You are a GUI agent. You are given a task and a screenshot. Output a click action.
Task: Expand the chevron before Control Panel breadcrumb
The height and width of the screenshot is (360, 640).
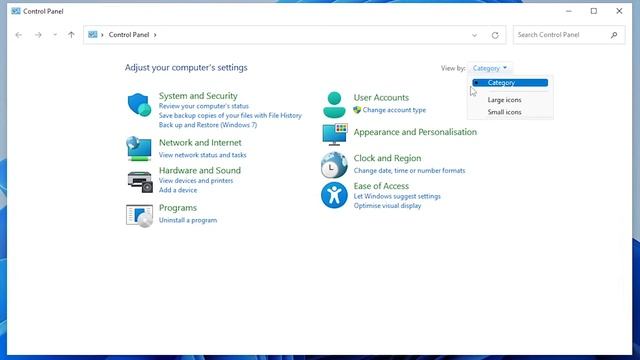click(x=102, y=35)
